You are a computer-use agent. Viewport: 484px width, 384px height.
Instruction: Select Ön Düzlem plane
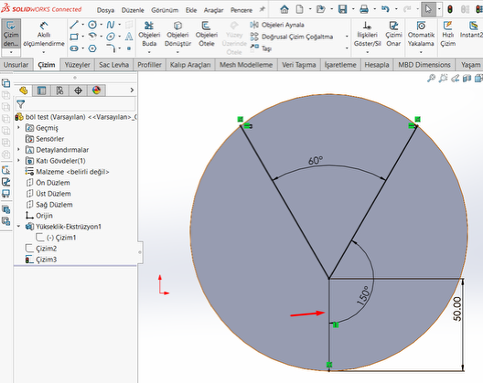click(48, 183)
